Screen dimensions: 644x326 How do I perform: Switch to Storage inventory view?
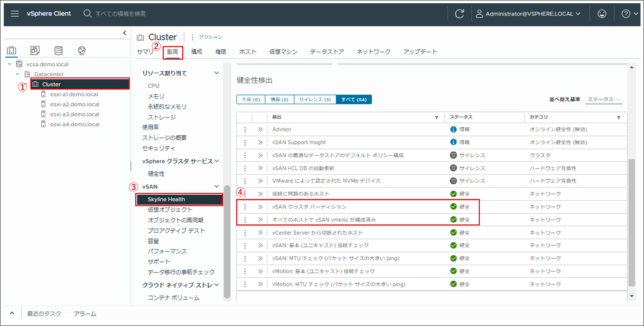pos(59,50)
